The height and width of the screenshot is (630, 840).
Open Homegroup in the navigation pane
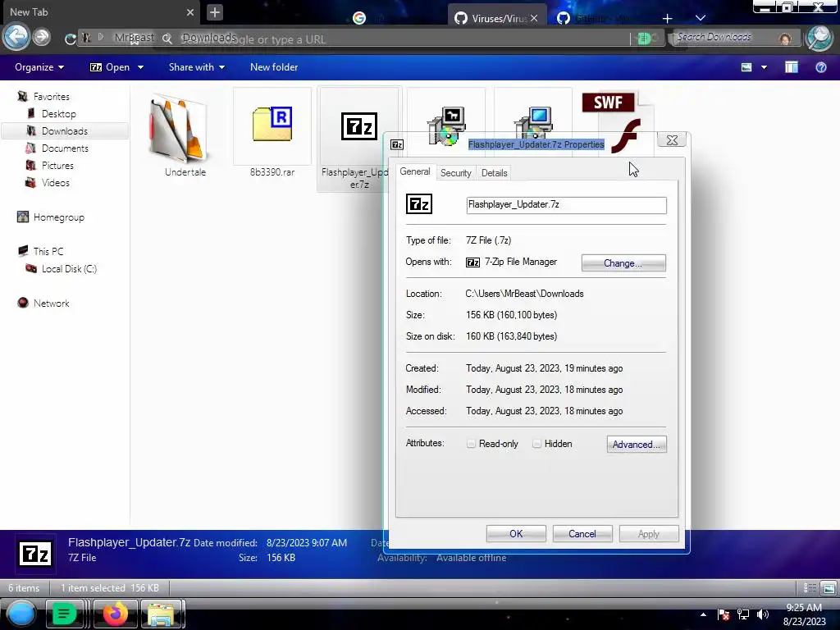[x=59, y=217]
